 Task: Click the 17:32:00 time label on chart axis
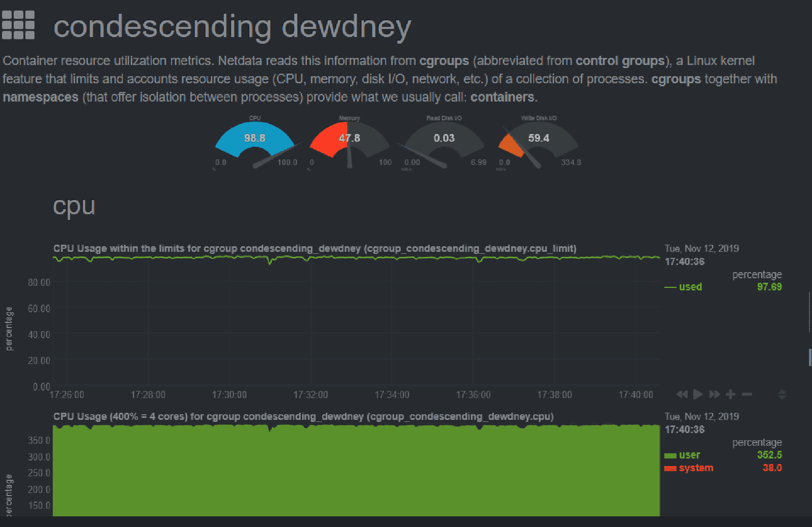pos(311,395)
